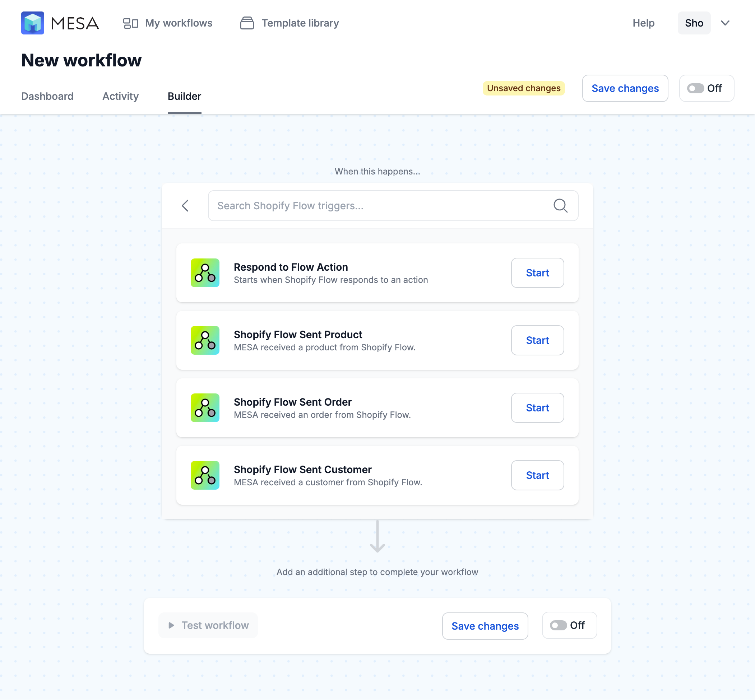Click the Shopify Flow Sent Customer icon
Image resolution: width=755 pixels, height=700 pixels.
[x=205, y=475]
